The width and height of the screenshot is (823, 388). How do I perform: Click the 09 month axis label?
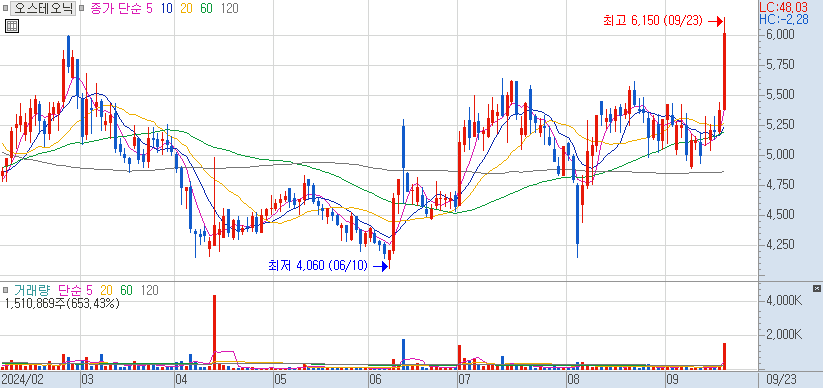point(672,379)
